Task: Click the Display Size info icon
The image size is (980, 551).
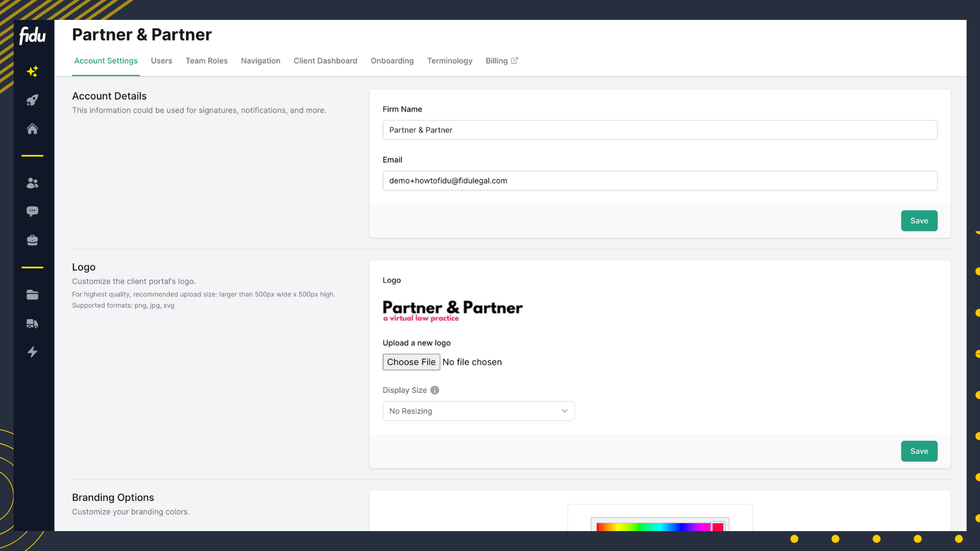Action: coord(434,390)
